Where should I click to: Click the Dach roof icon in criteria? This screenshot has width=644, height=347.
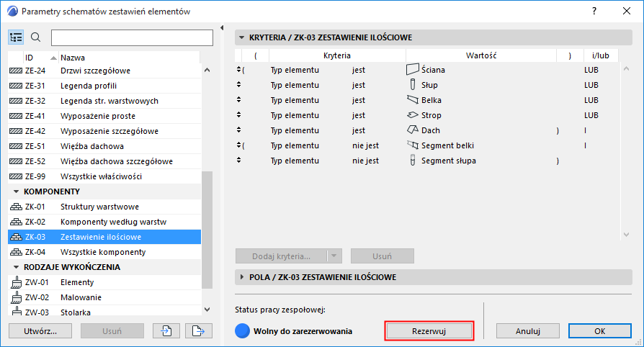point(413,130)
